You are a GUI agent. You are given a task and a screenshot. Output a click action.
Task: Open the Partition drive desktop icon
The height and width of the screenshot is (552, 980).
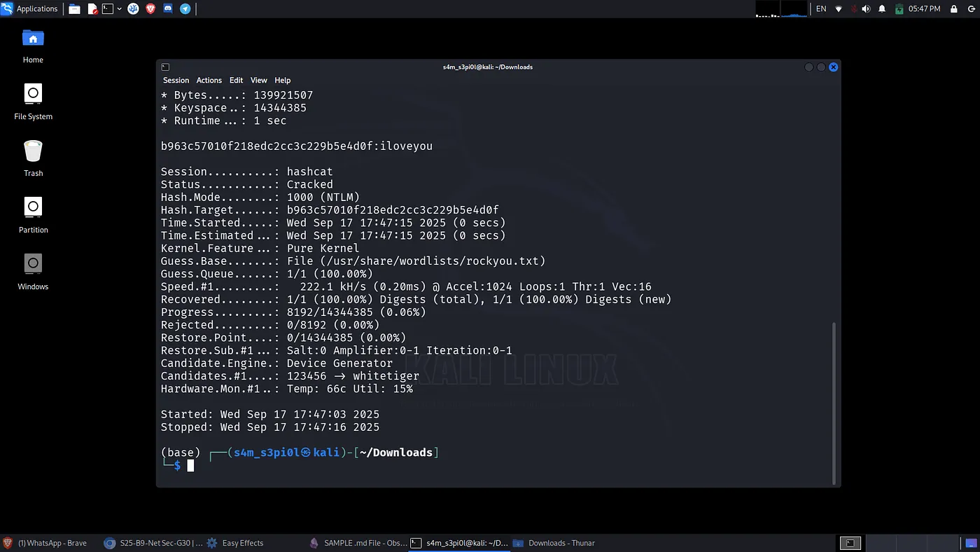33,216
